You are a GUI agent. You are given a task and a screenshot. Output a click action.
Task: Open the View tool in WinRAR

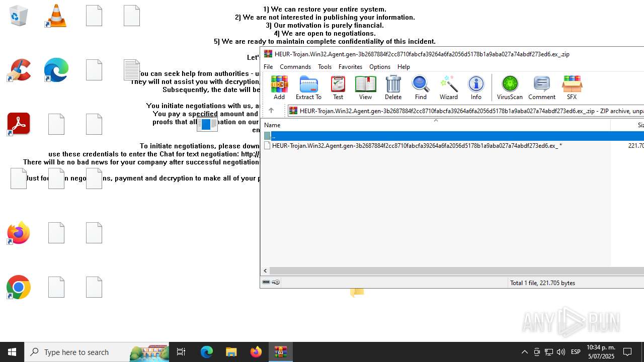pos(365,87)
